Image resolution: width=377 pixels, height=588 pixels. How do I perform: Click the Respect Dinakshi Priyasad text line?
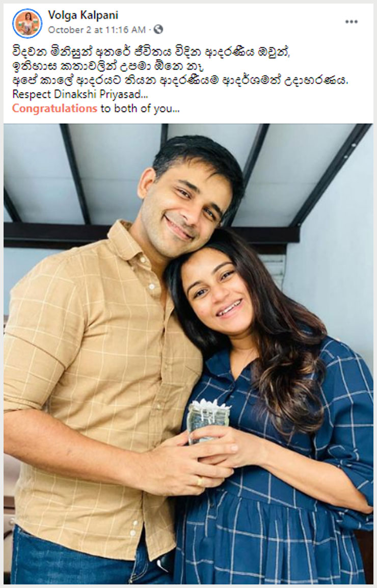[x=80, y=94]
